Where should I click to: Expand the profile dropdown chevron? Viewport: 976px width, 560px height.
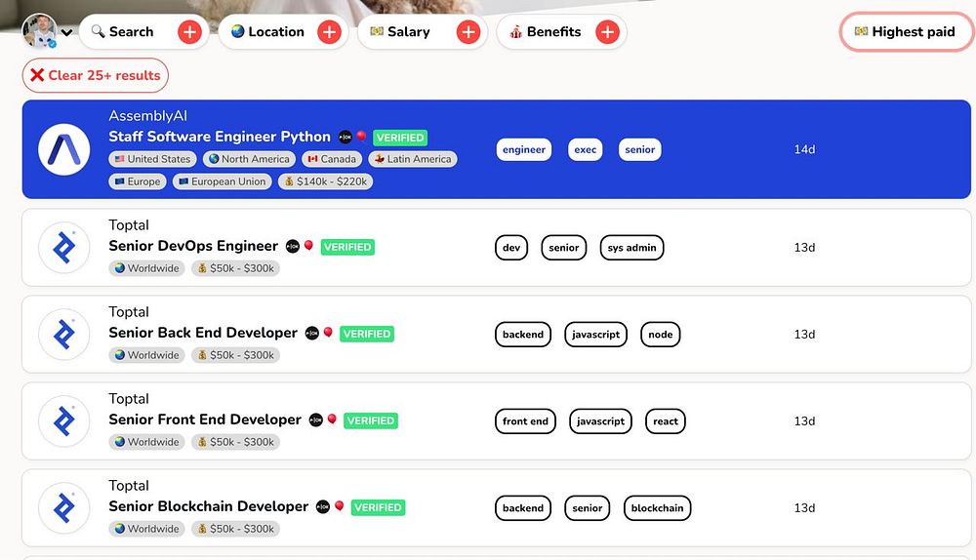tap(66, 32)
